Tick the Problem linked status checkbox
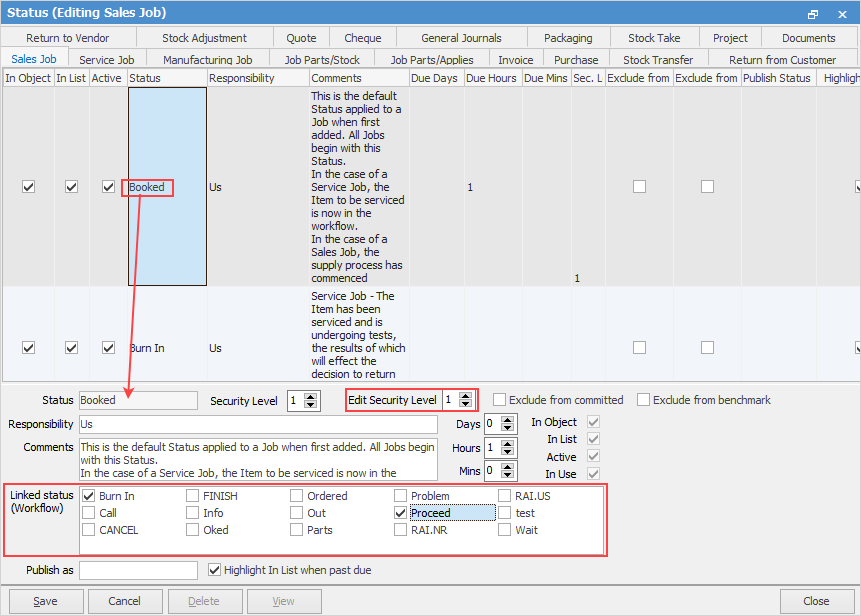Image resolution: width=861 pixels, height=616 pixels. coord(401,496)
